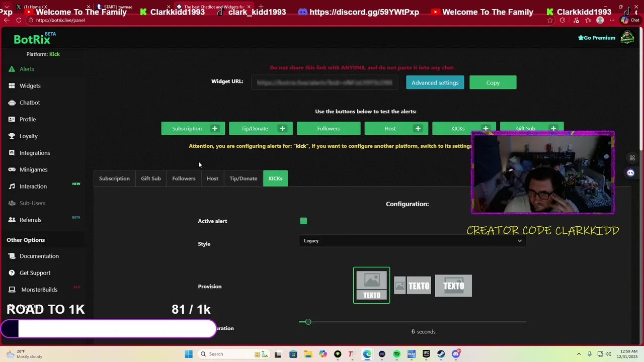This screenshot has width=644, height=362.
Task: Open the Documentation page icon
Action: (x=12, y=256)
